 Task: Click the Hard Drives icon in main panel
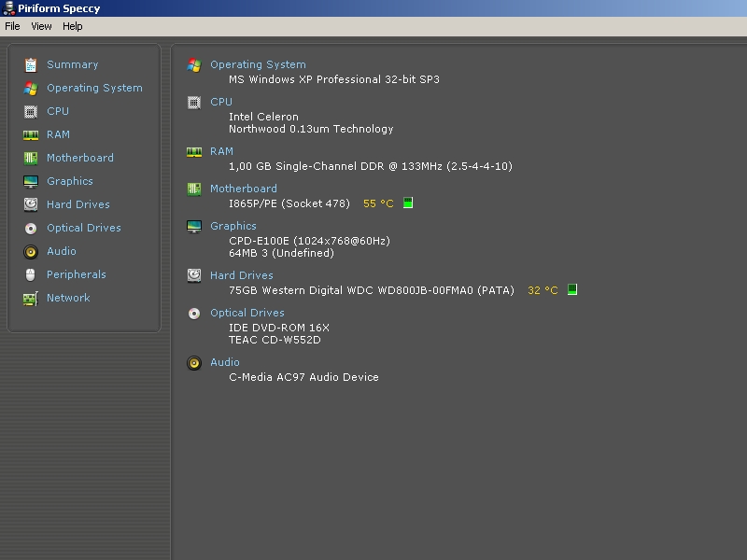coord(194,275)
